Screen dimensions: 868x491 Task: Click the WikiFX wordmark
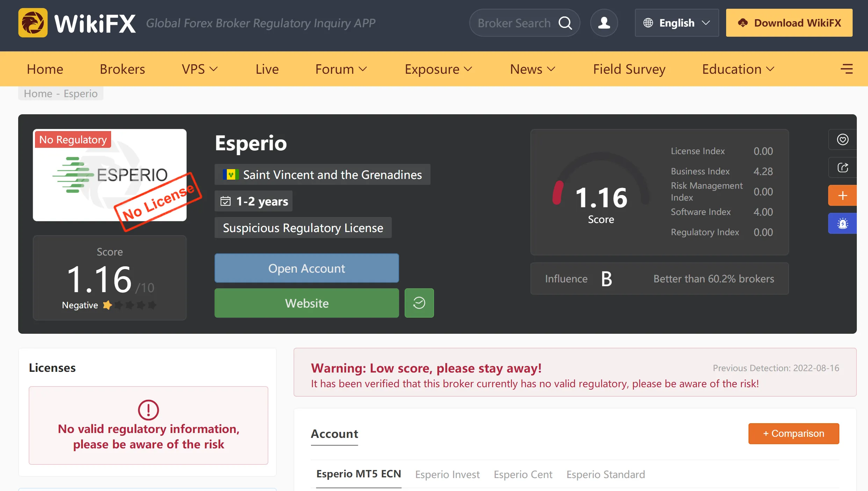point(95,23)
